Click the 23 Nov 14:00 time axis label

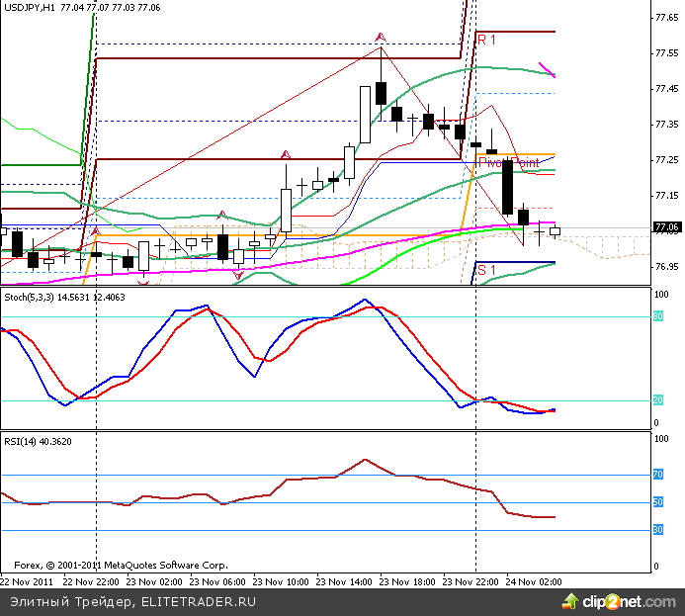(x=345, y=582)
